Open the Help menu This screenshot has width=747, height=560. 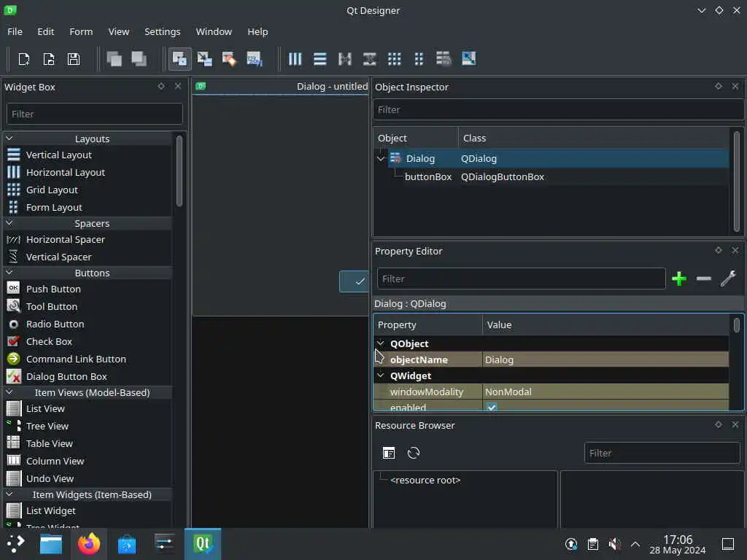tap(258, 31)
